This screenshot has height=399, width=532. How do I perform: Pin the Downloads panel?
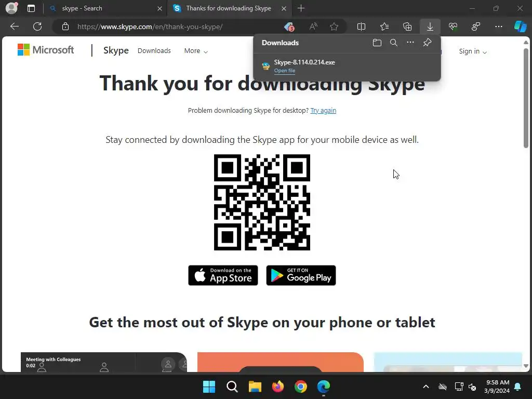tap(427, 43)
